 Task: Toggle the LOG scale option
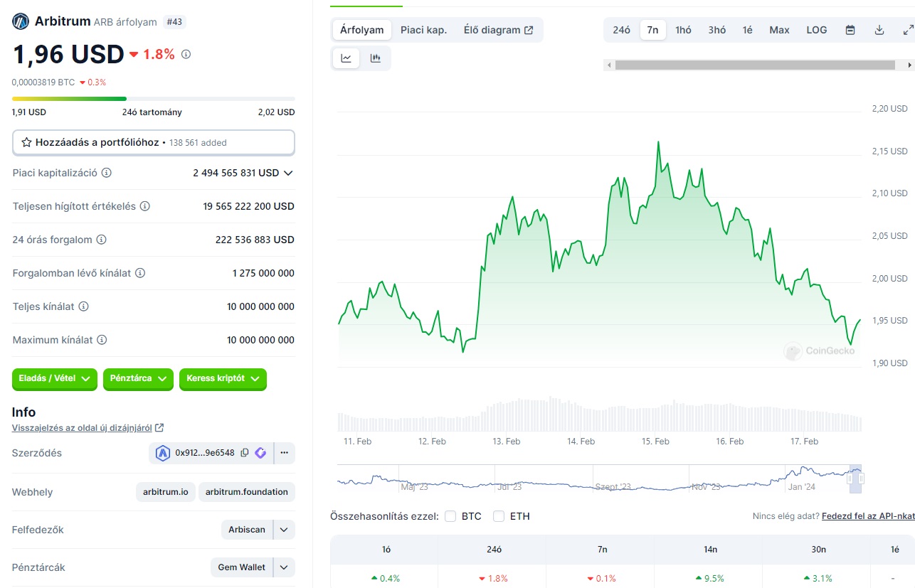pos(817,30)
